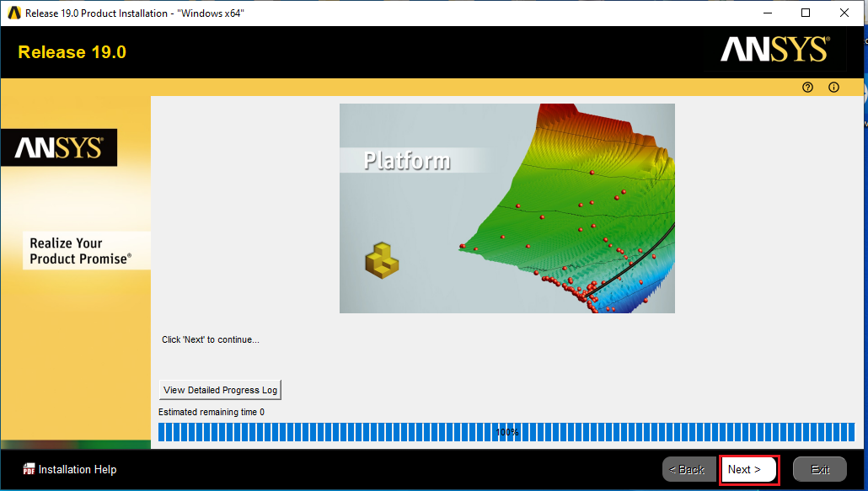Image resolution: width=868 pixels, height=491 pixels.
Task: Go back with the < Back button
Action: click(x=689, y=469)
